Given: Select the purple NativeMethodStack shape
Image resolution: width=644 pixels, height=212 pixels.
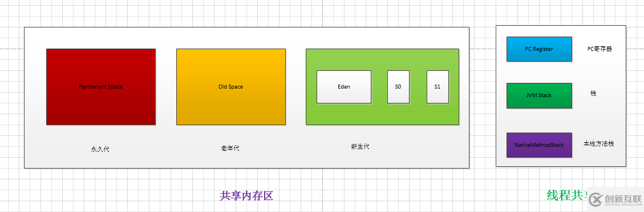Looking at the screenshot, I should (539, 145).
